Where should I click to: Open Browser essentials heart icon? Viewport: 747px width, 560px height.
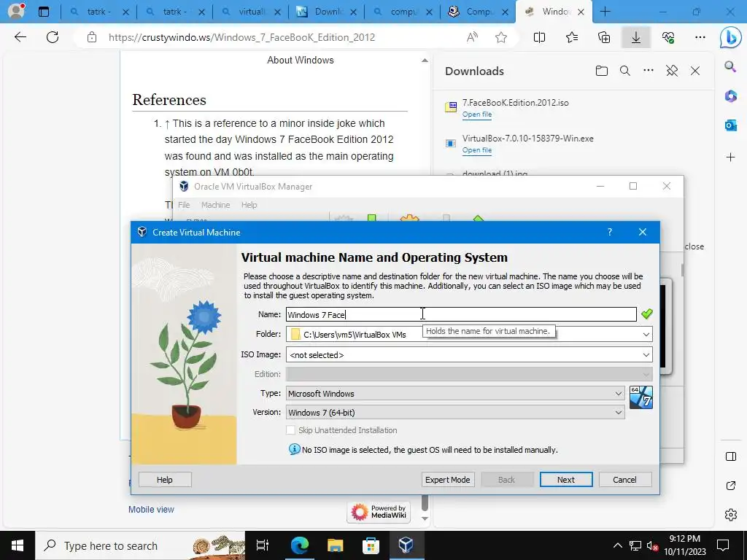click(668, 37)
